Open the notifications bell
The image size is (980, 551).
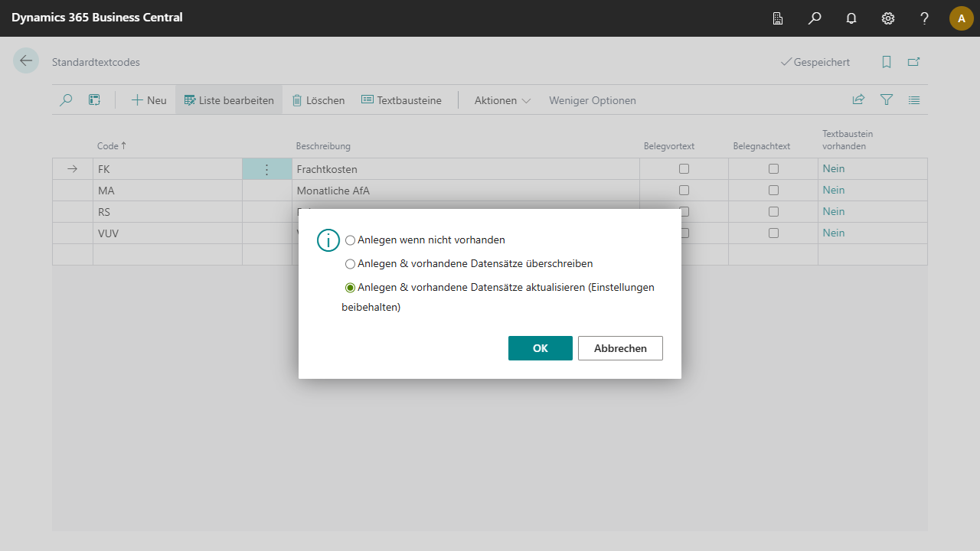click(x=851, y=18)
